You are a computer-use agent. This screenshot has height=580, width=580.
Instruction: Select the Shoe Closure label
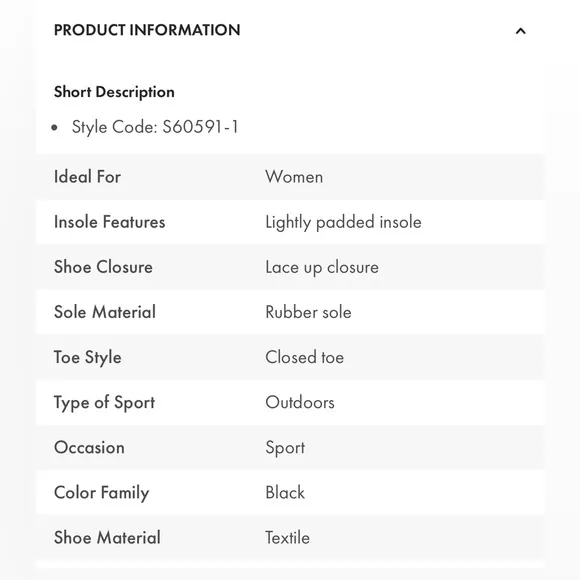tap(103, 267)
